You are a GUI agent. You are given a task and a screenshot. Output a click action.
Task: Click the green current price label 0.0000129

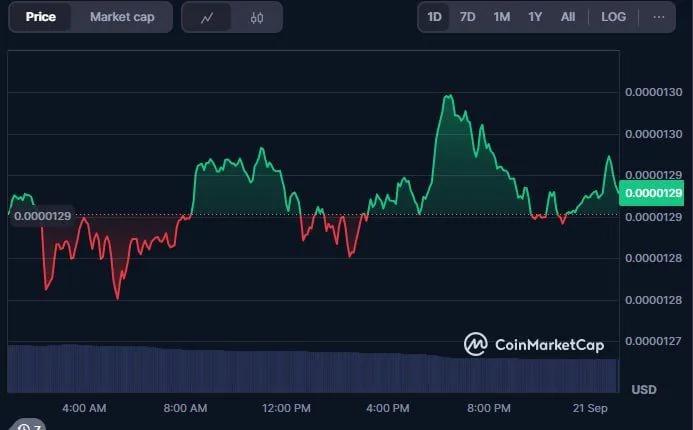653,193
